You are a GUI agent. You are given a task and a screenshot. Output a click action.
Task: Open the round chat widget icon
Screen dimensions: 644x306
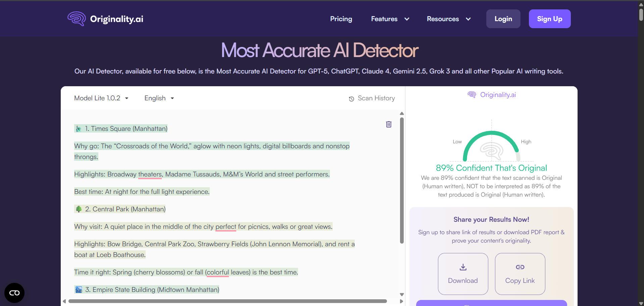pos(14,293)
